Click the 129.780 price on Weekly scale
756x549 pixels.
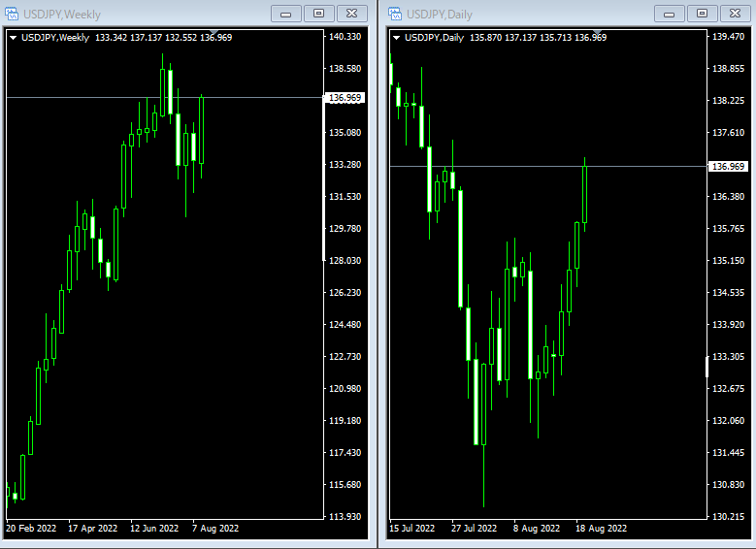coord(345,229)
